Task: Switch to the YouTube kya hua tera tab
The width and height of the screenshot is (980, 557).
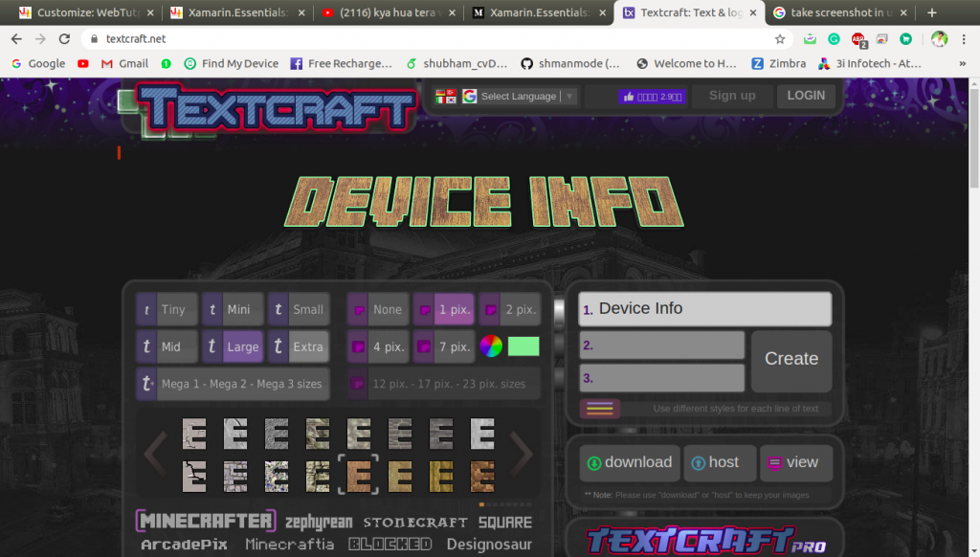Action: [388, 12]
